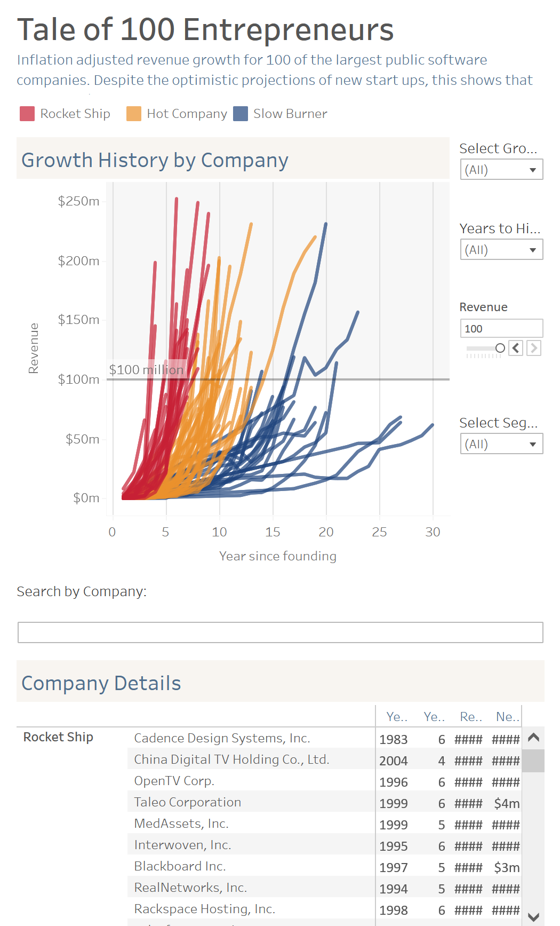
Task: Click the Rocket Ship legend color swatch
Action: tap(27, 114)
